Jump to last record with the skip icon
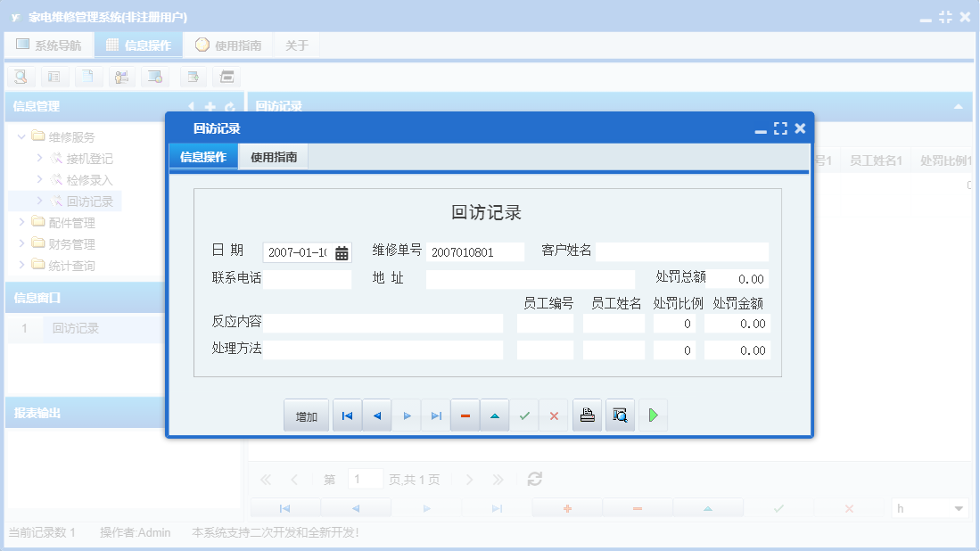 coord(435,415)
